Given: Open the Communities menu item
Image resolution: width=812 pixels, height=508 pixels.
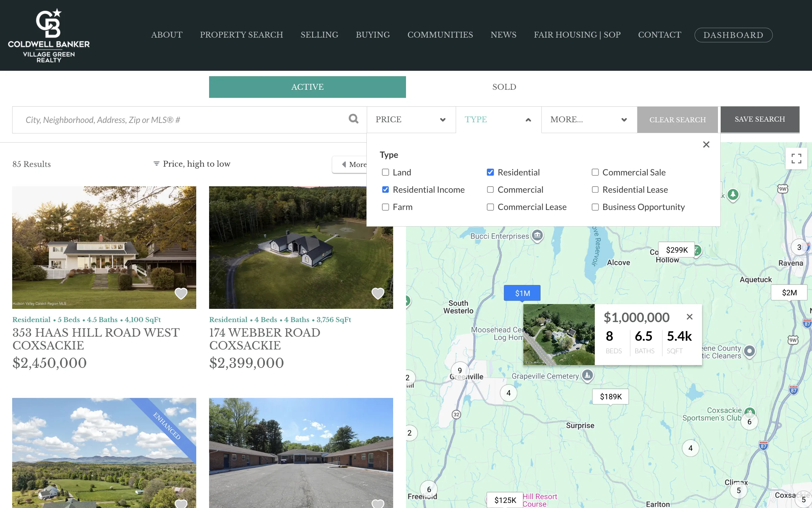Looking at the screenshot, I should (440, 35).
